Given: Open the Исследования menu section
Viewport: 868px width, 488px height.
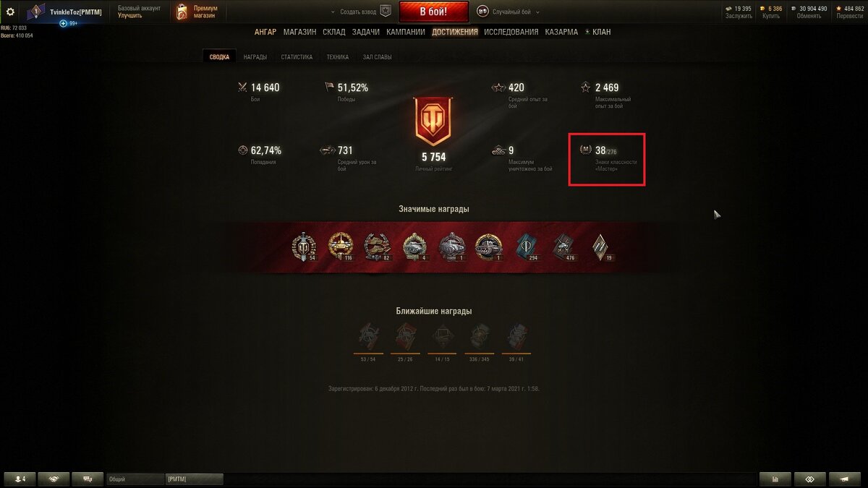Looking at the screenshot, I should coord(511,32).
